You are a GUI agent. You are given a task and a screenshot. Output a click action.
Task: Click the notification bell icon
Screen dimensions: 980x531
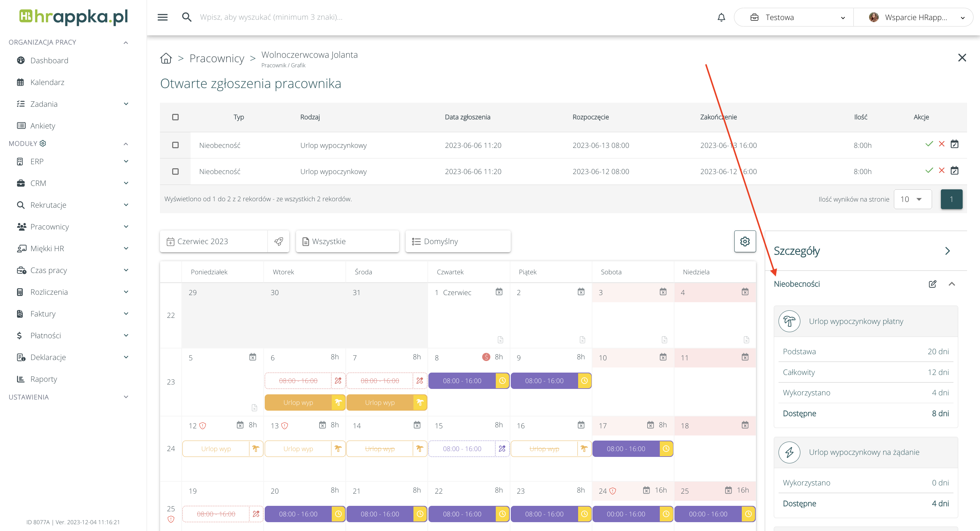pos(721,17)
